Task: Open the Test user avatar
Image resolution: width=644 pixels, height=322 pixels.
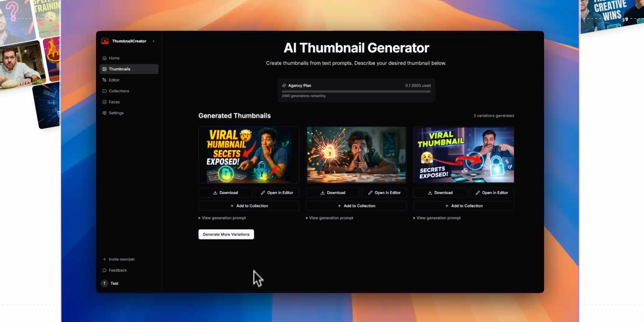Action: [x=105, y=283]
